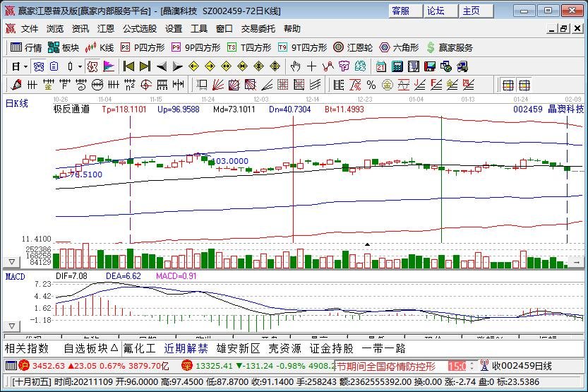
Task: Click the 日K线 chart label
Action: click(x=16, y=104)
